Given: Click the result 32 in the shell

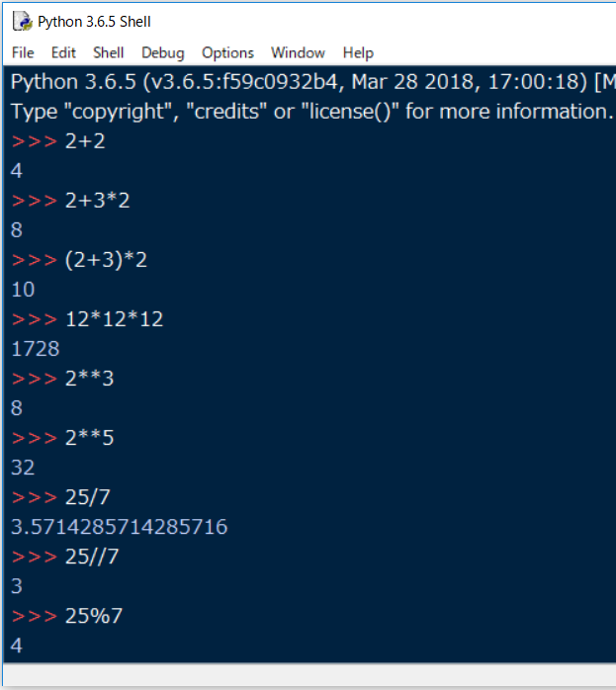Looking at the screenshot, I should [x=23, y=468].
